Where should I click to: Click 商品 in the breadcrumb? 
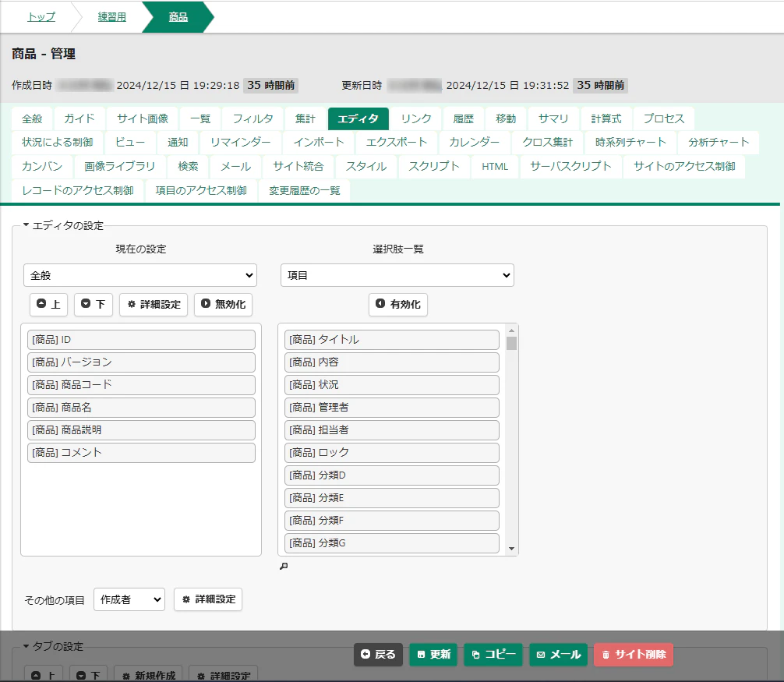(x=178, y=17)
